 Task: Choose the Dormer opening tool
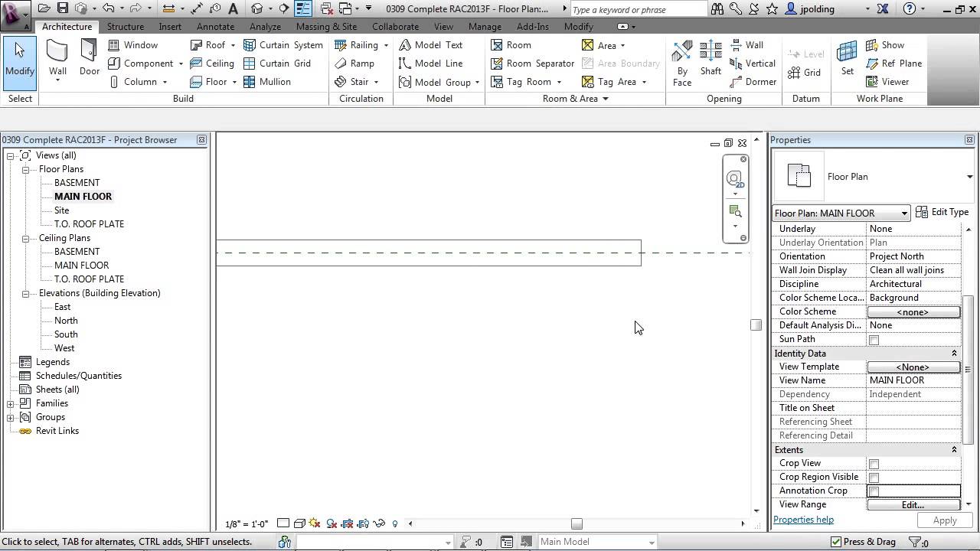(x=753, y=82)
